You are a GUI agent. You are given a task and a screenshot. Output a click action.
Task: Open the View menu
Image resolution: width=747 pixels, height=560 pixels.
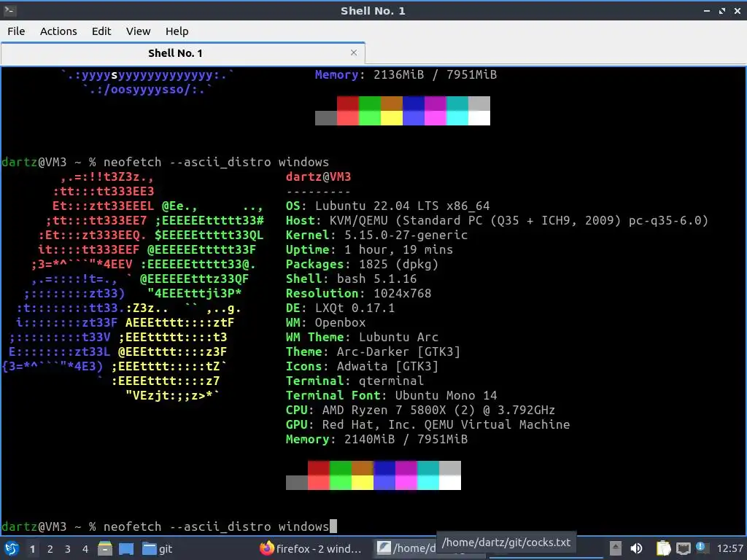(138, 31)
